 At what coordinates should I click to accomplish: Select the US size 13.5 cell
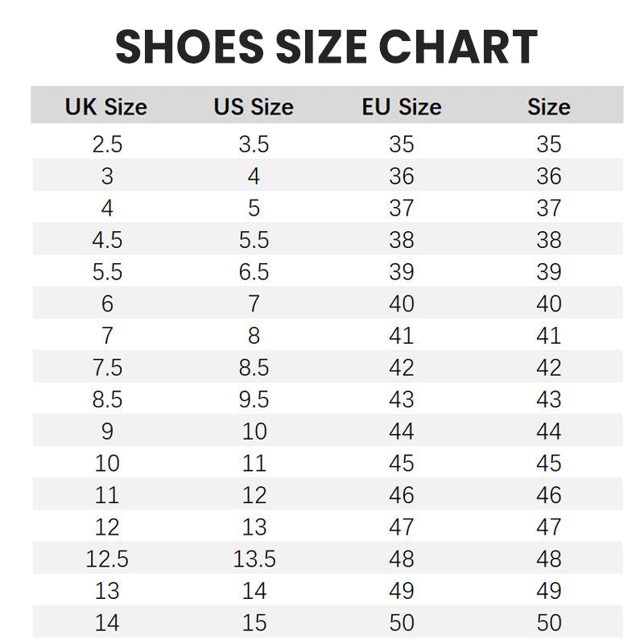tap(254, 559)
